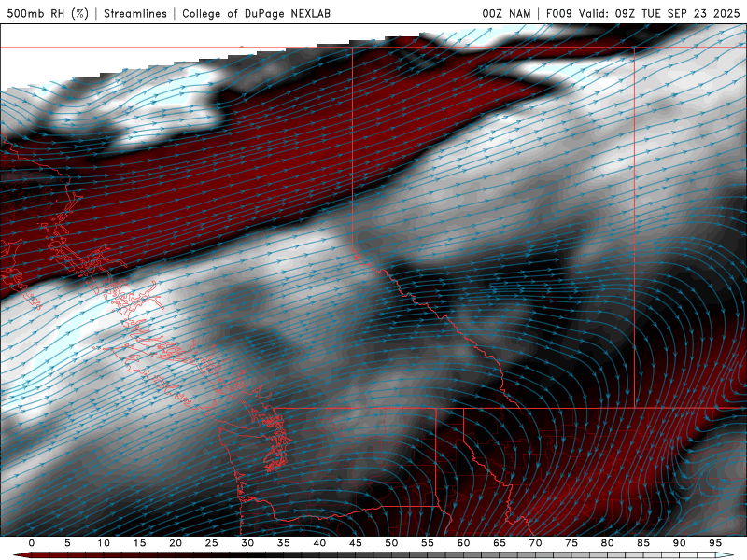Click the 65 label on the legend
747x560 pixels.
click(500, 543)
